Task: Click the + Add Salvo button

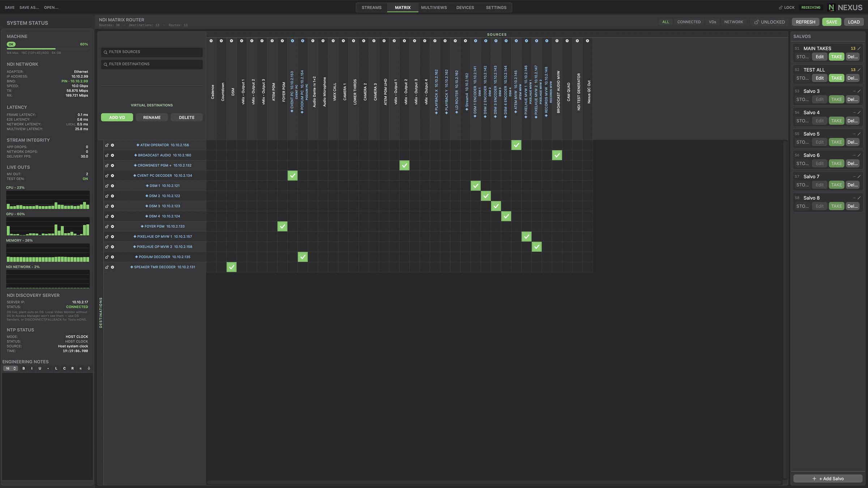Action: [828, 479]
